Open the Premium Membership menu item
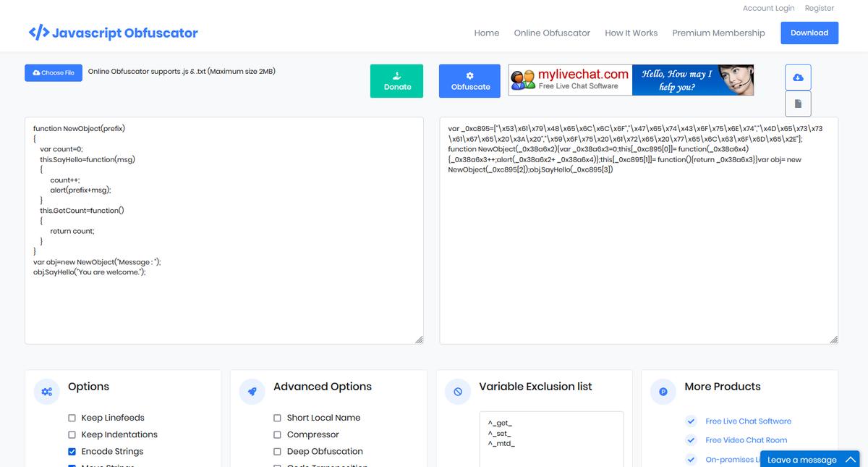Screen dimensions: 868x467 click(x=718, y=33)
